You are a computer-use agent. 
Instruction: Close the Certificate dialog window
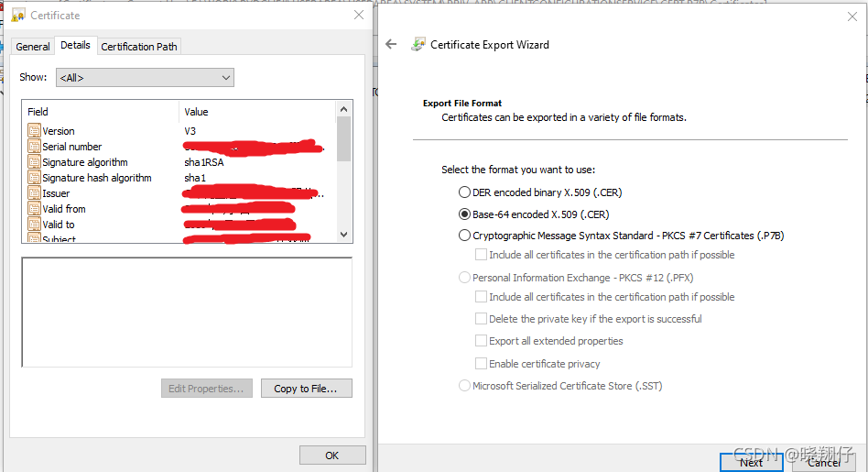[359, 15]
